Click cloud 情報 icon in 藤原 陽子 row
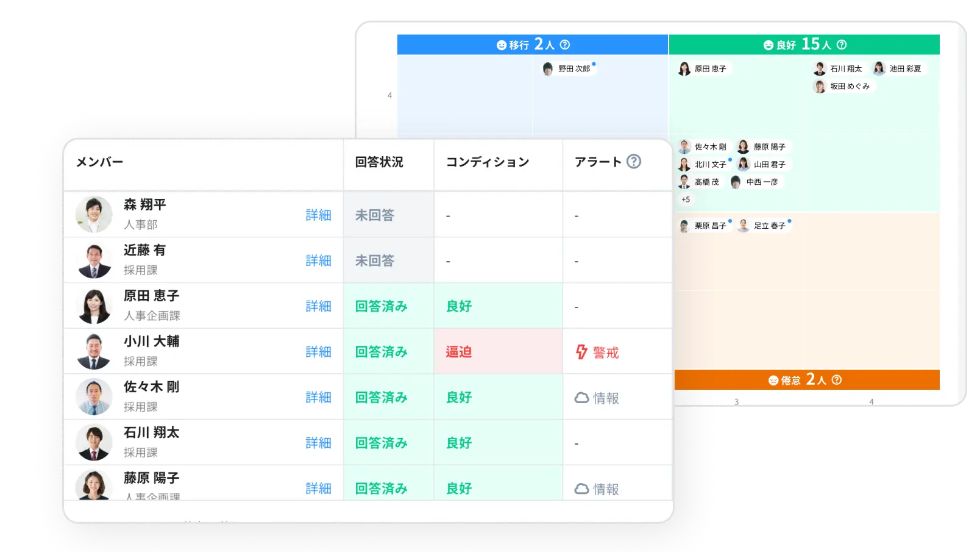The height and width of the screenshot is (552, 980). click(582, 489)
